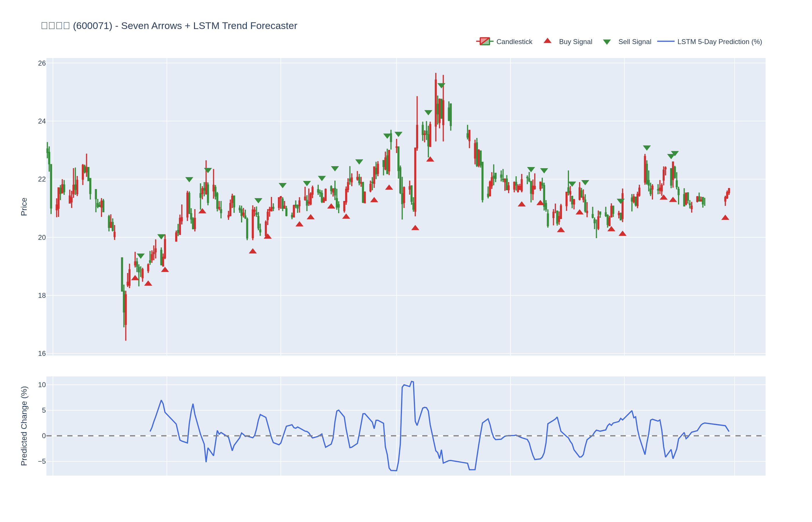Click the LSTM prediction line's highest peak
The height and width of the screenshot is (522, 812).
412,381
